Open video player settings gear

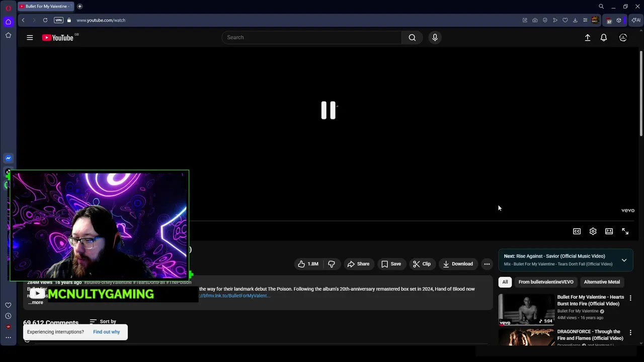[593, 231]
